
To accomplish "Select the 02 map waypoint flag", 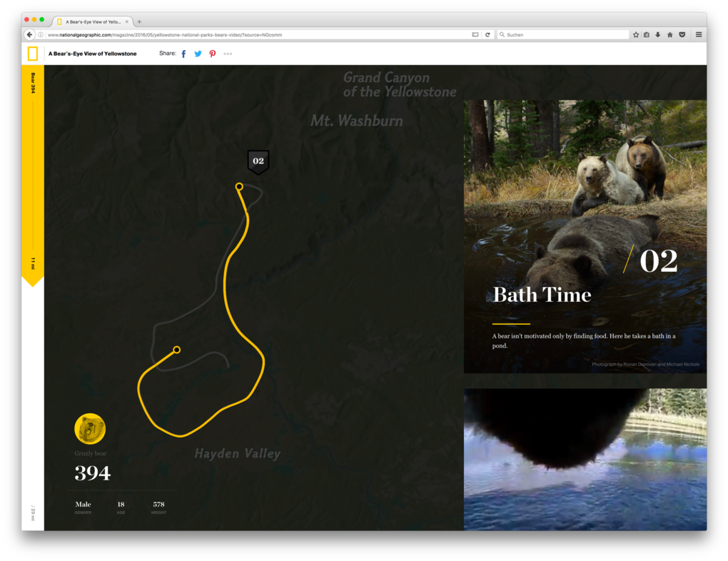I will click(x=258, y=161).
